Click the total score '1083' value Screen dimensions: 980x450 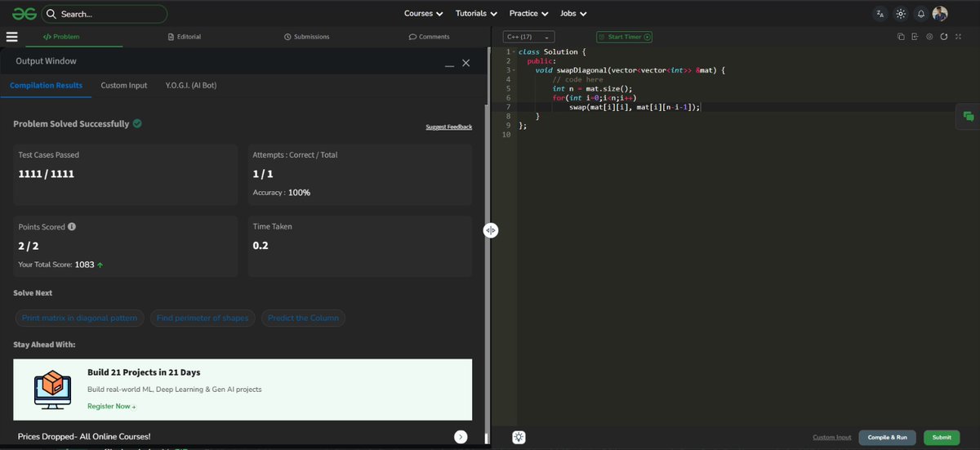point(84,265)
